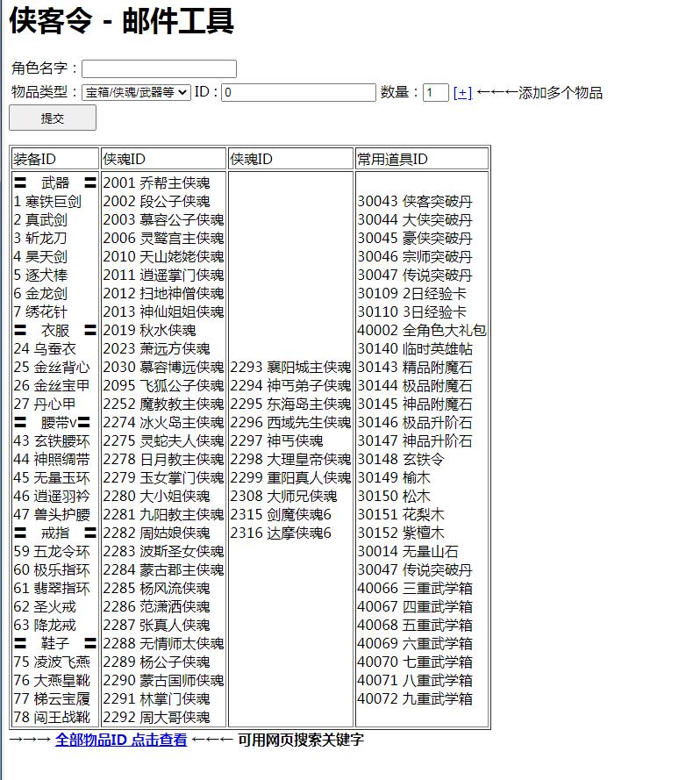
Task: Click the 常用道具ID column header
Action: [x=392, y=159]
